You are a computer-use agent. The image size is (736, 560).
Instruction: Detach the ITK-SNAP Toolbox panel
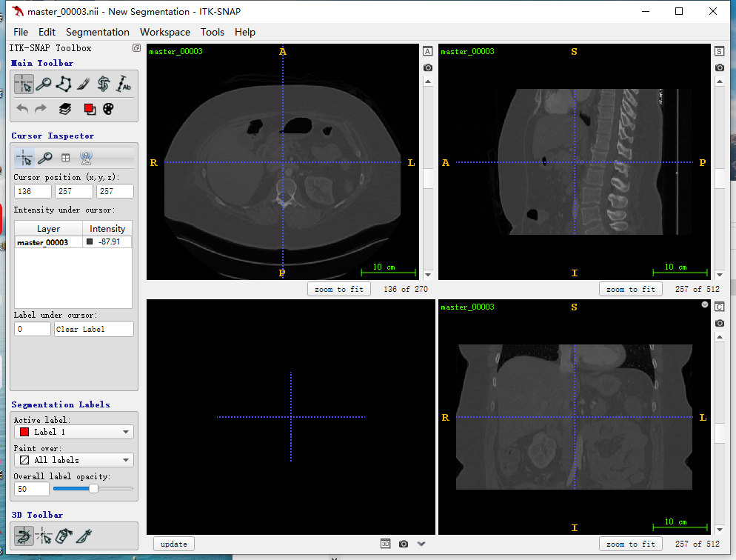[x=136, y=48]
